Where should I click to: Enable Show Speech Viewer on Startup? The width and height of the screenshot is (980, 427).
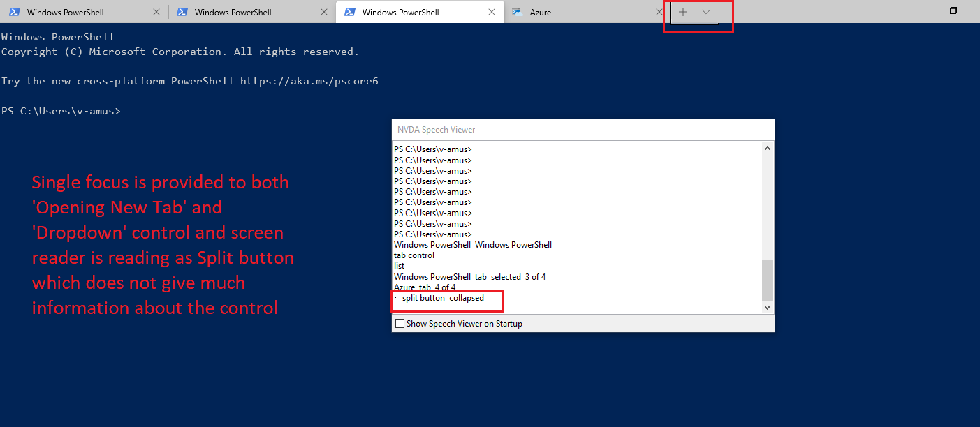[400, 323]
